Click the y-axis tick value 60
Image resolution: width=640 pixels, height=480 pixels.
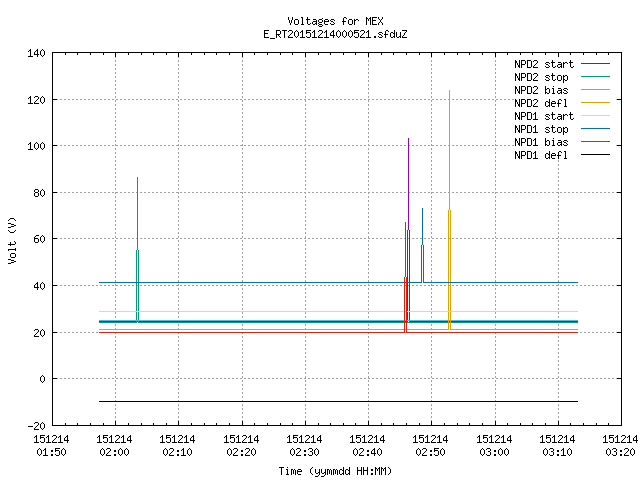(x=40, y=239)
